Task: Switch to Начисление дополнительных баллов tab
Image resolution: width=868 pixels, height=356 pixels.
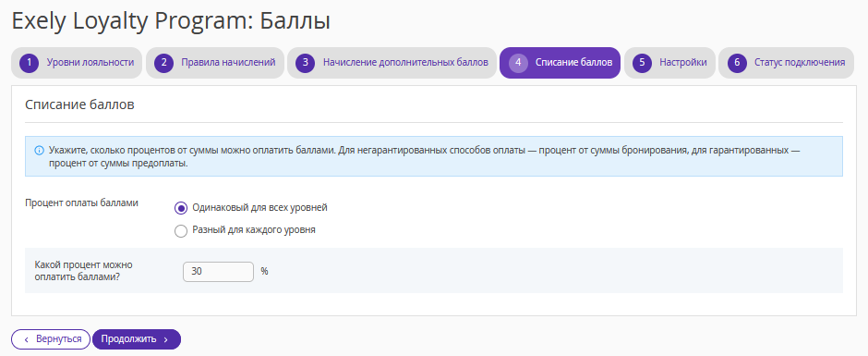Action: click(x=392, y=63)
